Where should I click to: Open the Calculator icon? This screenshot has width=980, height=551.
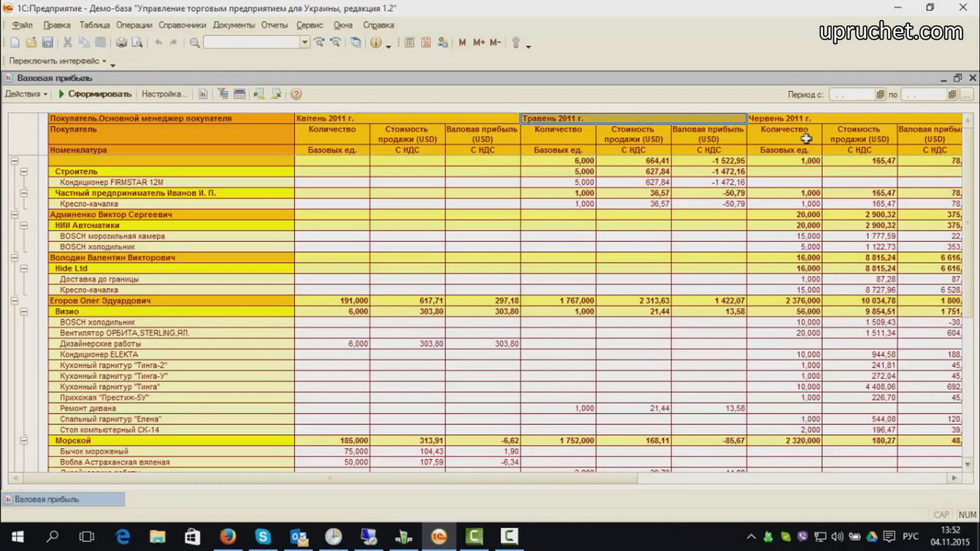click(409, 43)
